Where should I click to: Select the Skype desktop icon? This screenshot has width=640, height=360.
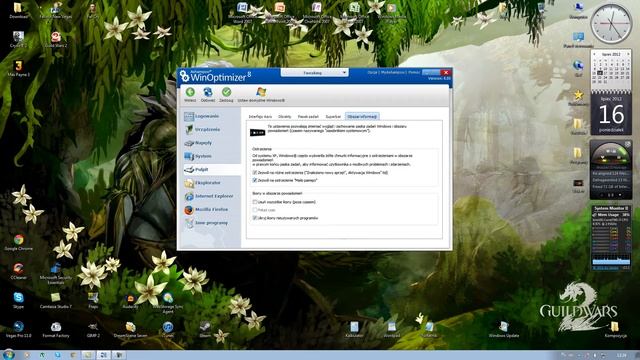pyautogui.click(x=18, y=300)
